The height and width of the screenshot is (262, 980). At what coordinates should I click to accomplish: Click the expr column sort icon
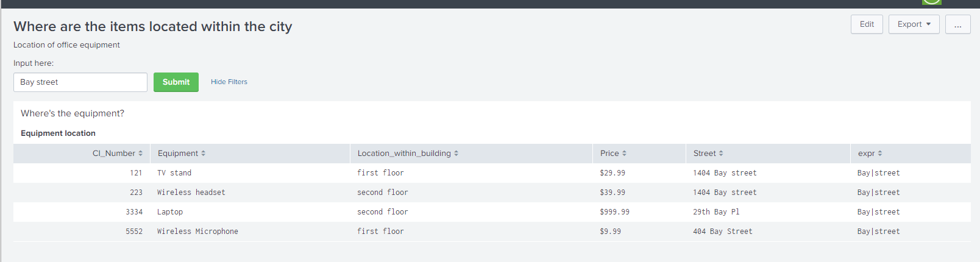[880, 154]
